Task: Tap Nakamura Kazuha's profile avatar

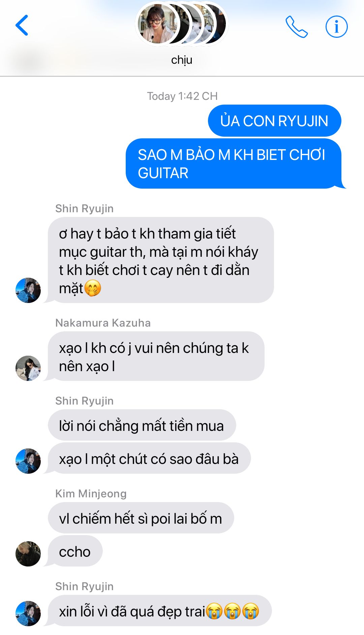Action: pyautogui.click(x=28, y=368)
